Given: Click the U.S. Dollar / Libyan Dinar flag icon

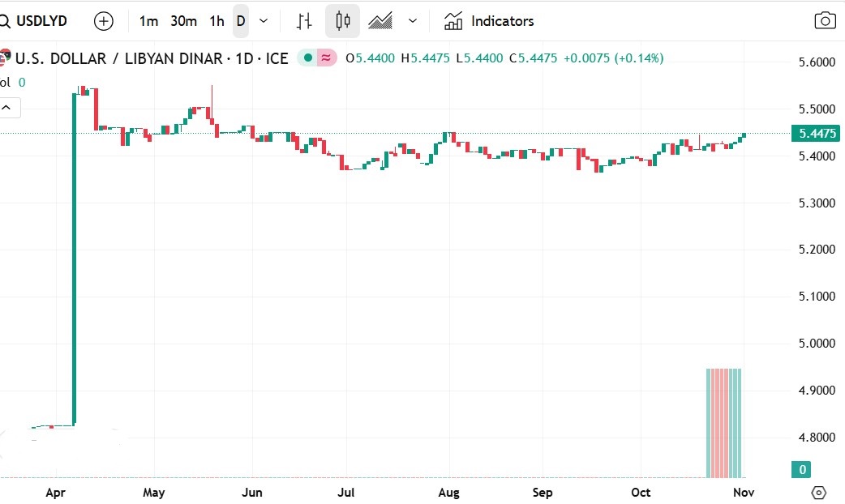Looking at the screenshot, I should 5,58.
